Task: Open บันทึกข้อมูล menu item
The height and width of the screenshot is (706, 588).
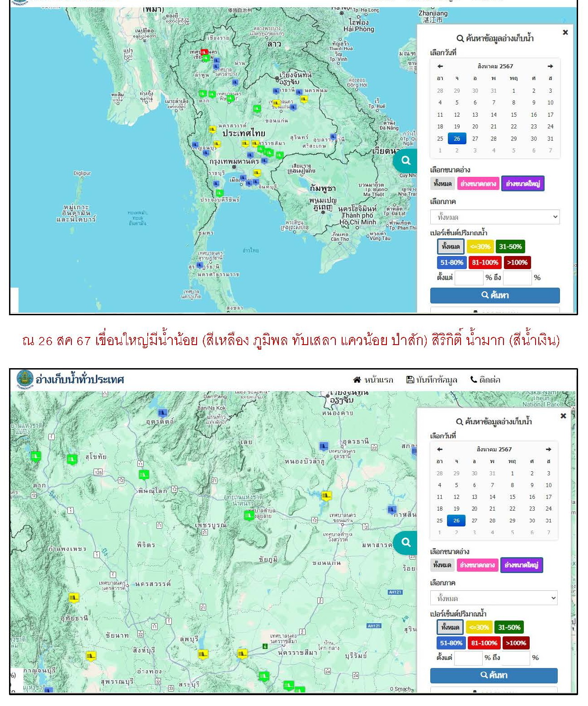Action: point(432,380)
